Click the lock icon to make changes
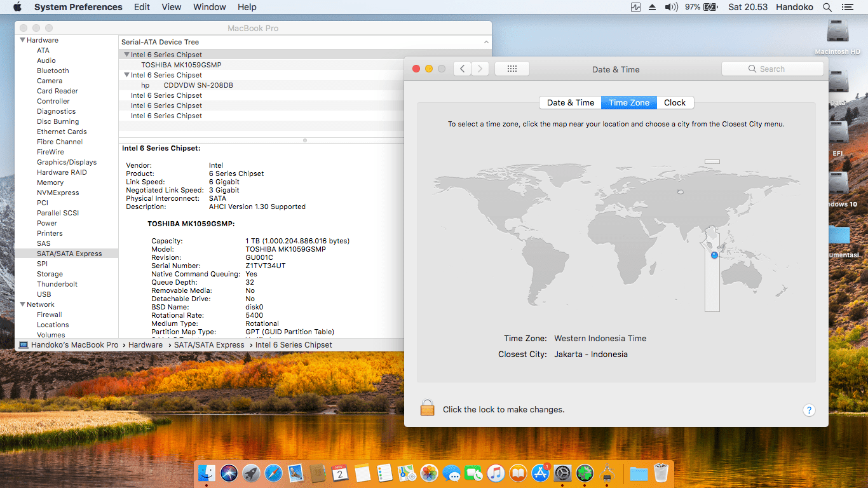 [427, 408]
